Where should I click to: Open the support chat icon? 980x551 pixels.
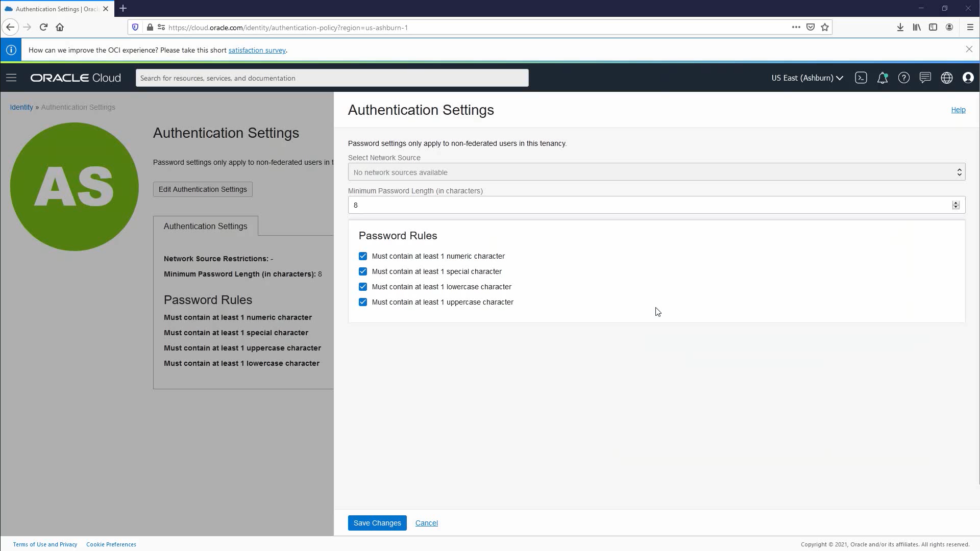tap(925, 78)
